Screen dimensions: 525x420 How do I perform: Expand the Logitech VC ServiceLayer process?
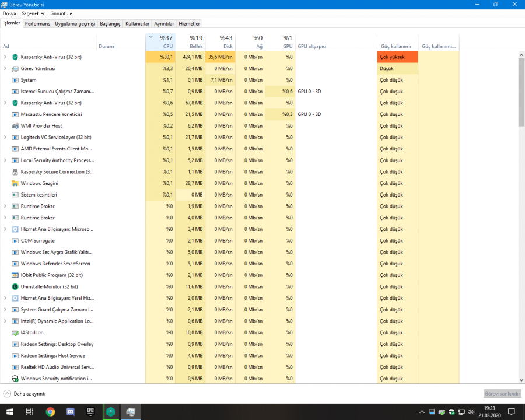tap(5, 138)
